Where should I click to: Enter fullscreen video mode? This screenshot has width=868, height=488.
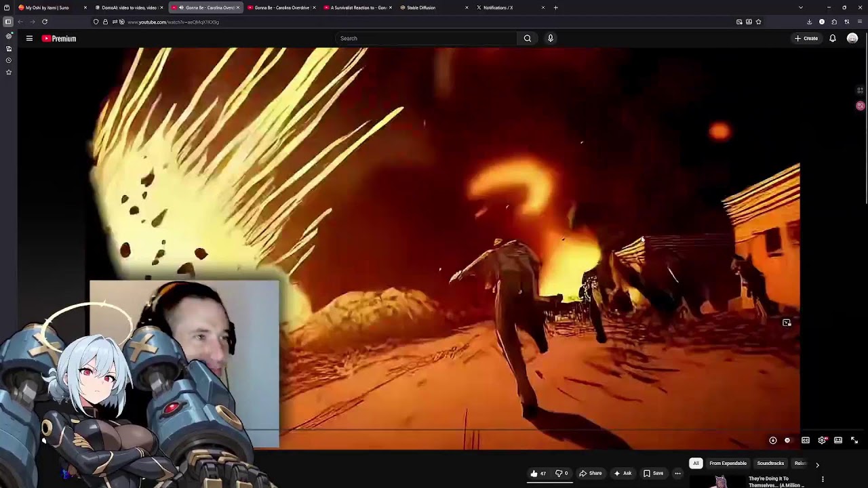854,441
